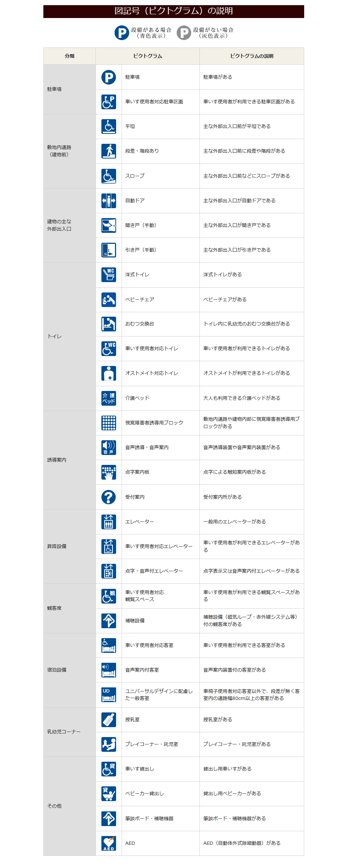349x868 pixels.
Task: Select the スロープ label text
Action: click(x=135, y=176)
